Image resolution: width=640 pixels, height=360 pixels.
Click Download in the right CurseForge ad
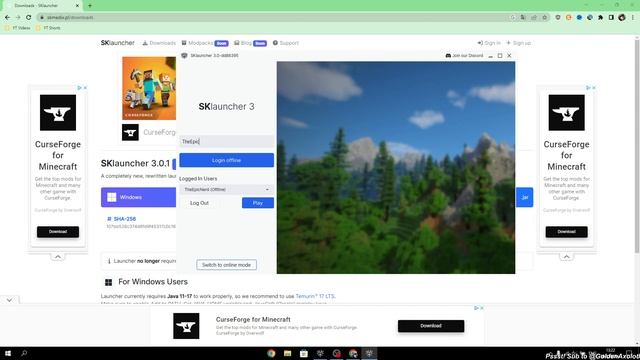(567, 232)
